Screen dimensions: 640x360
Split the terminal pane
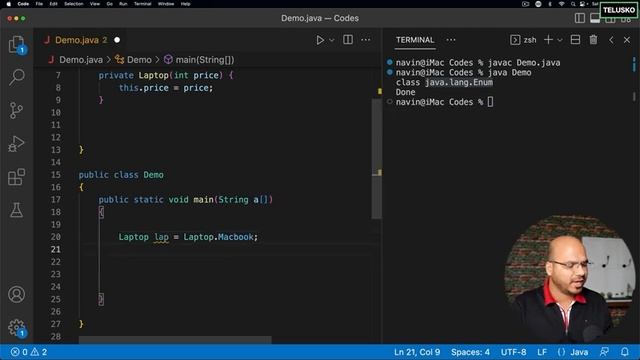[576, 40]
